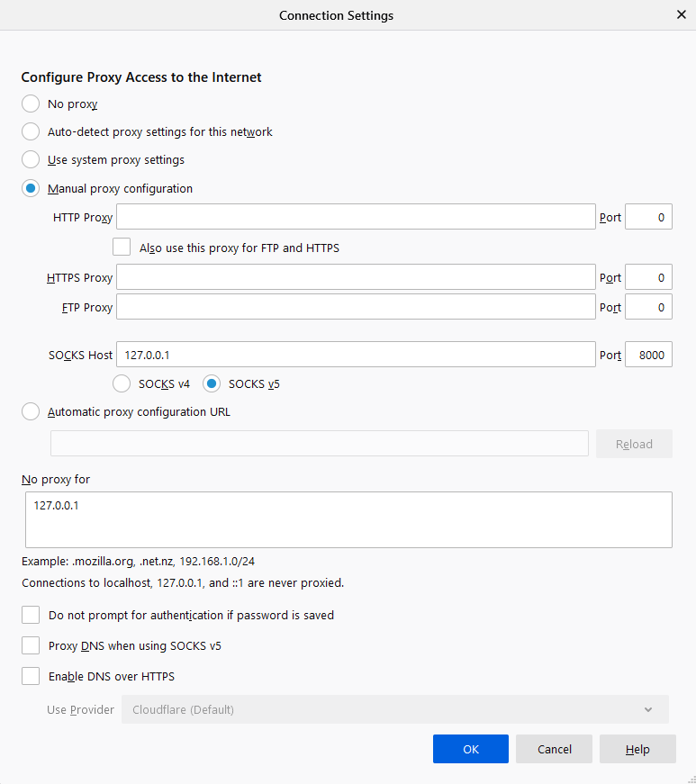
Task: Click the HTTP Proxy port field
Action: tap(648, 217)
